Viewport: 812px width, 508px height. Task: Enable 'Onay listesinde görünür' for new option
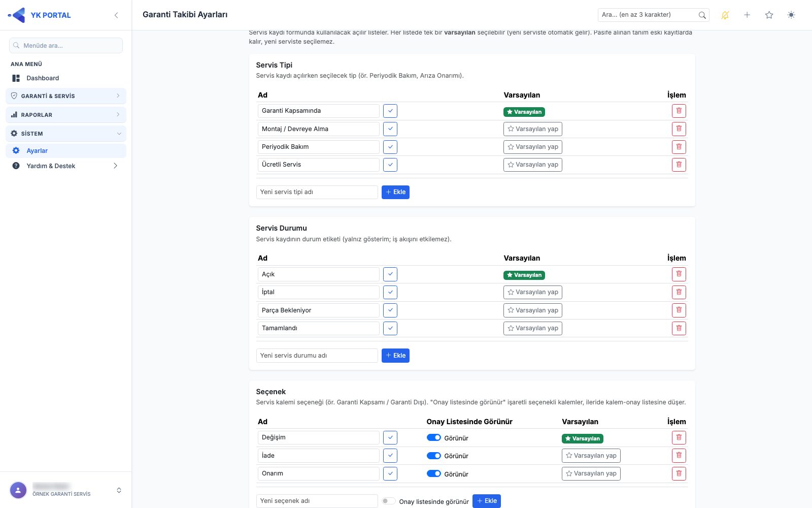389,501
